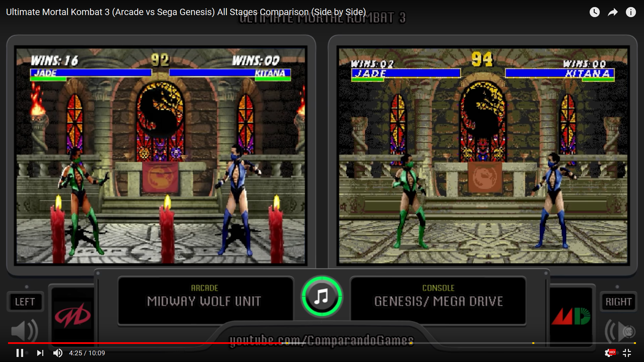Click the Genesis gameplay screen
Screen dimensions: 644x362
coord(483,156)
